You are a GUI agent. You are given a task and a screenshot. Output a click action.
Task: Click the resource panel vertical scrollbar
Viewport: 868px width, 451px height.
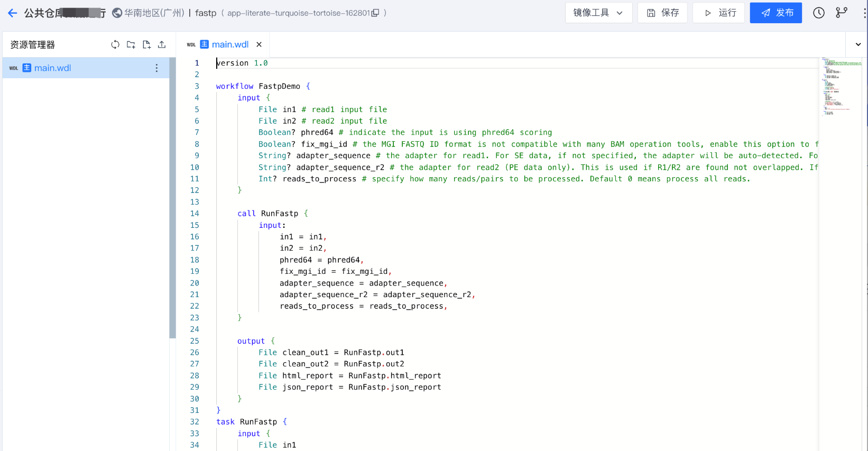(172, 198)
